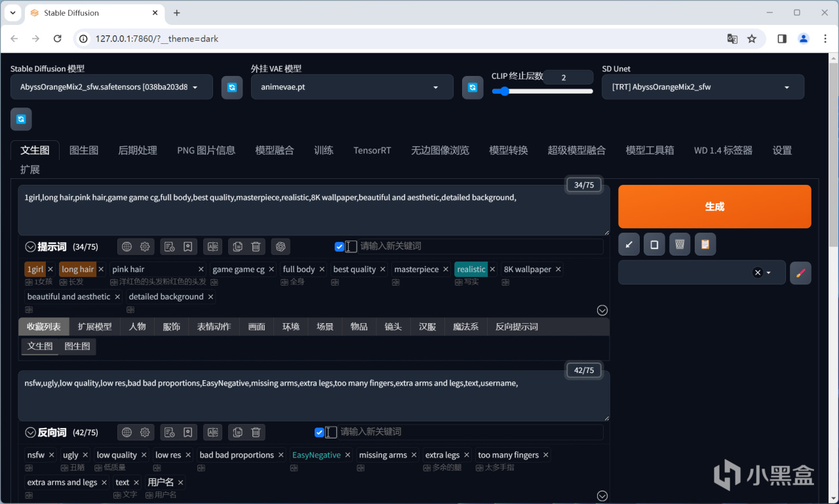
Task: Open the browser tab search dropdown
Action: tap(12, 12)
